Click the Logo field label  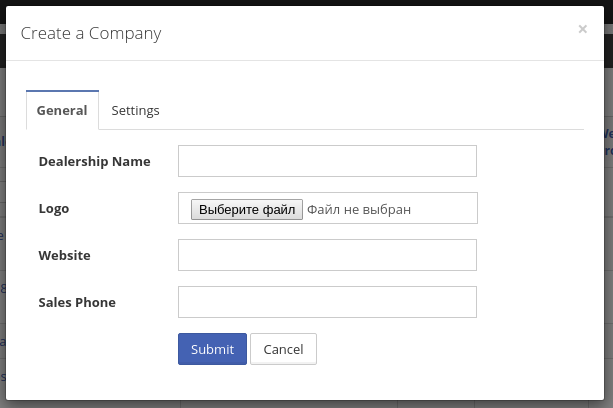tap(54, 209)
